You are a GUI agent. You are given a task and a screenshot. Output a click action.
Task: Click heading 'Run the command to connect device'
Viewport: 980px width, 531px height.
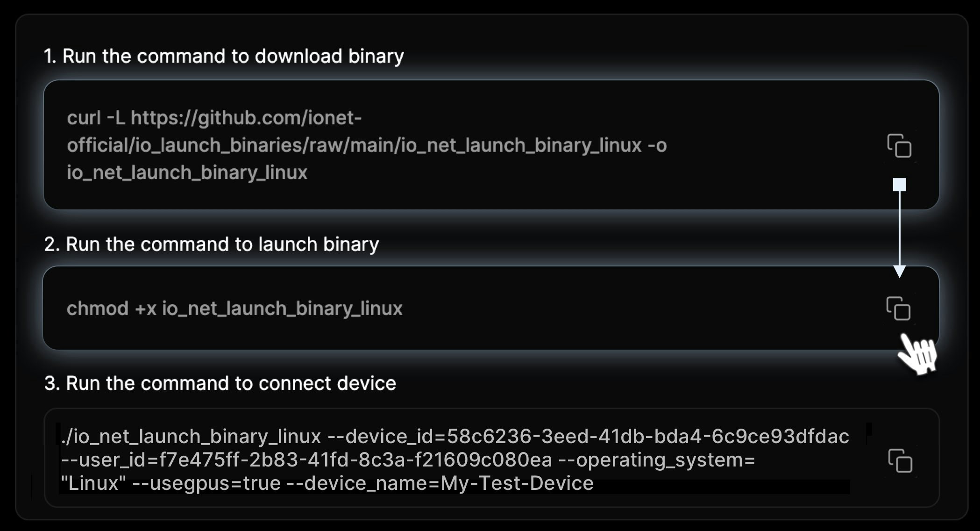pyautogui.click(x=231, y=383)
